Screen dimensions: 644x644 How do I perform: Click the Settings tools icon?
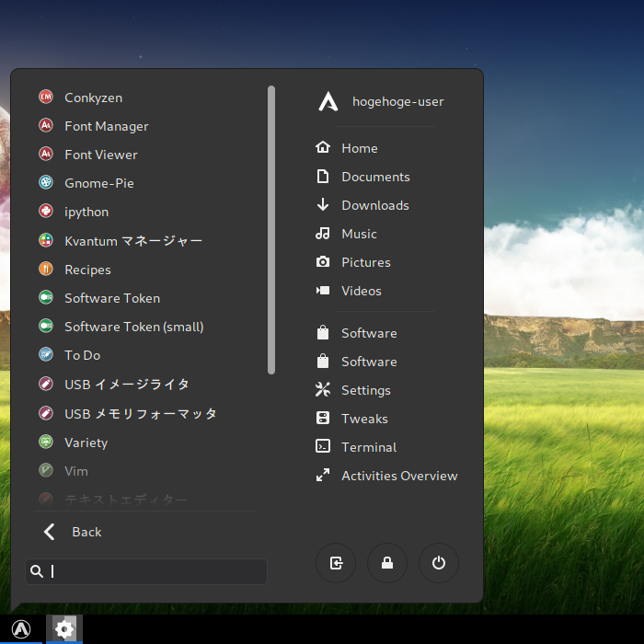(x=323, y=389)
